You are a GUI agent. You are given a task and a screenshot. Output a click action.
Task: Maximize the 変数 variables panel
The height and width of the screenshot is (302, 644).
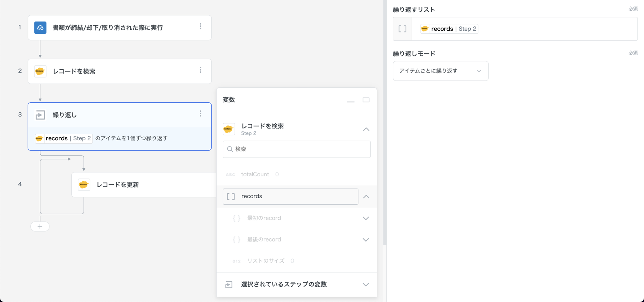[x=366, y=100]
